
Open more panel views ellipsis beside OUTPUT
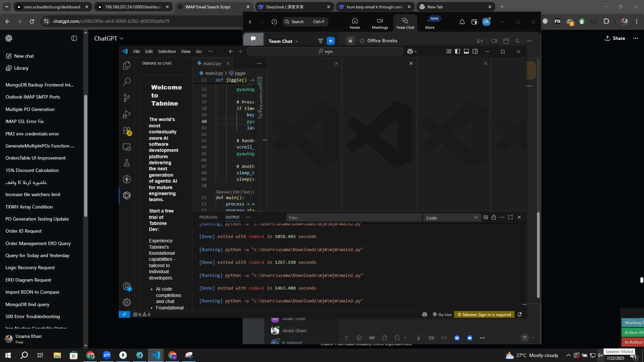tap(248, 217)
